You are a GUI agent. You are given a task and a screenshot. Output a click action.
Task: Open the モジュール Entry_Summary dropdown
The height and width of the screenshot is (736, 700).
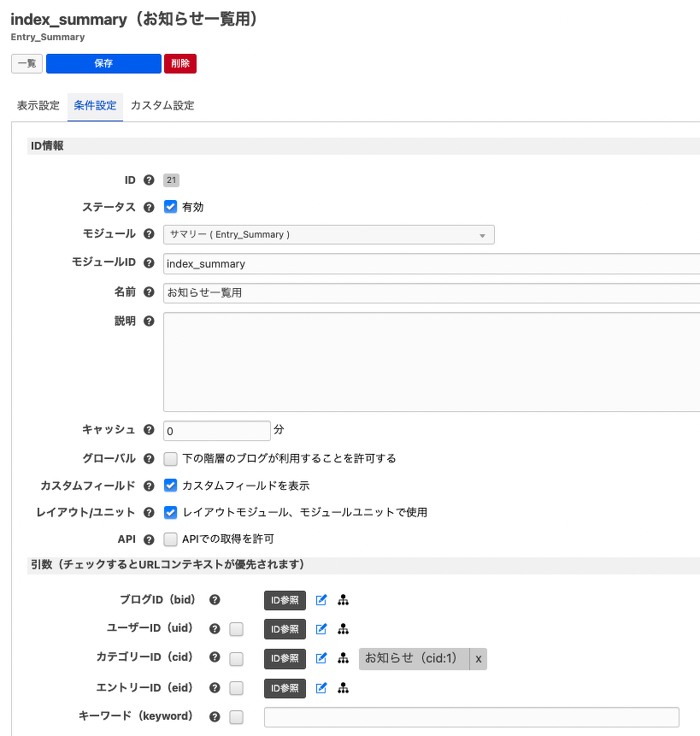(x=328, y=235)
